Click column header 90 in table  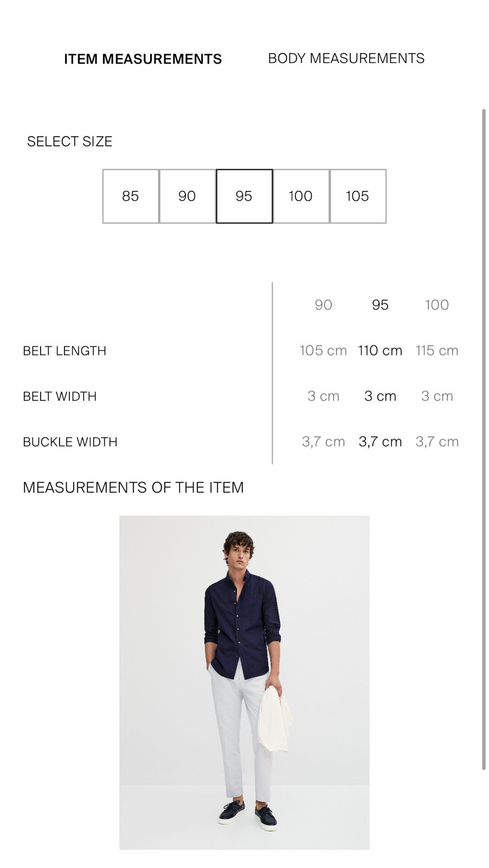click(323, 305)
